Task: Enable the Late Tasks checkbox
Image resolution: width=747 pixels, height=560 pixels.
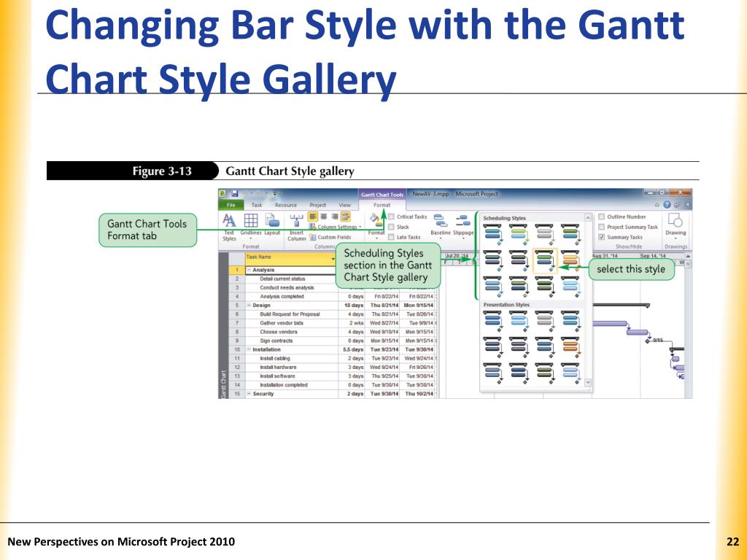Action: 391,237
